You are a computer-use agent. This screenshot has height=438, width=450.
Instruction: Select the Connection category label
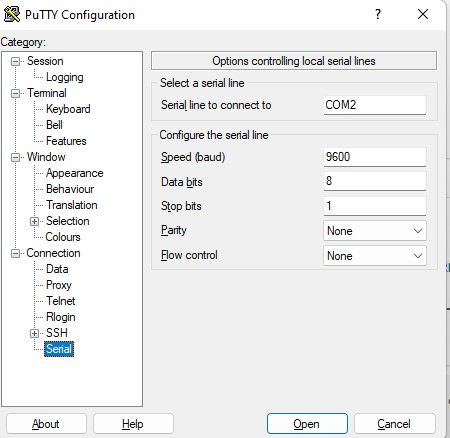point(53,253)
